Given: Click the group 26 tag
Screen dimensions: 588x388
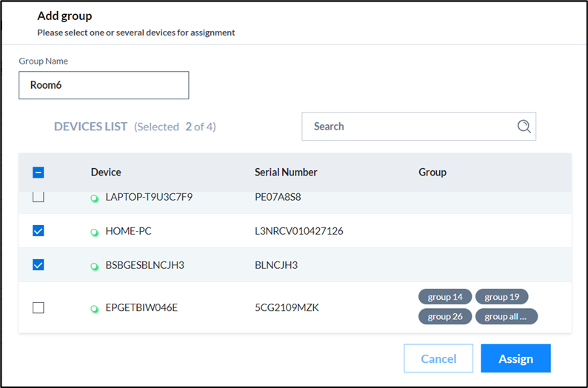Looking at the screenshot, I should coord(445,316).
